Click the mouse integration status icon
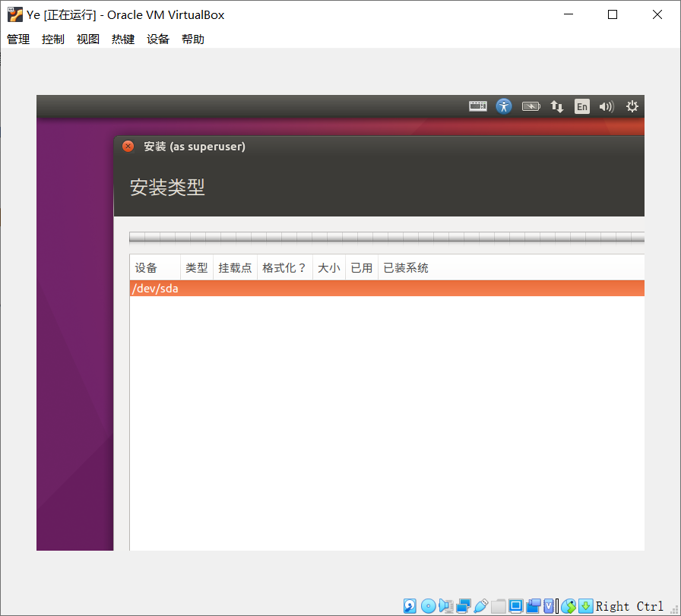This screenshot has height=616, width=681. (x=569, y=606)
